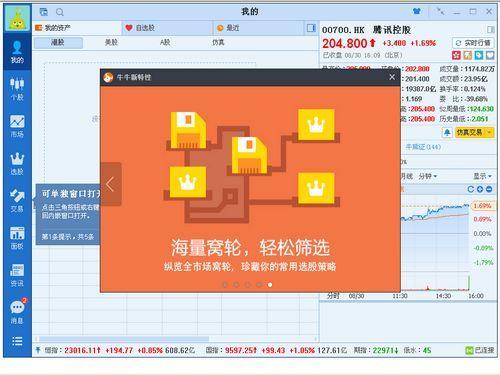500x375 pixels.
Task: Click the minus zoom-out icon above the chart
Action: [x=489, y=189]
